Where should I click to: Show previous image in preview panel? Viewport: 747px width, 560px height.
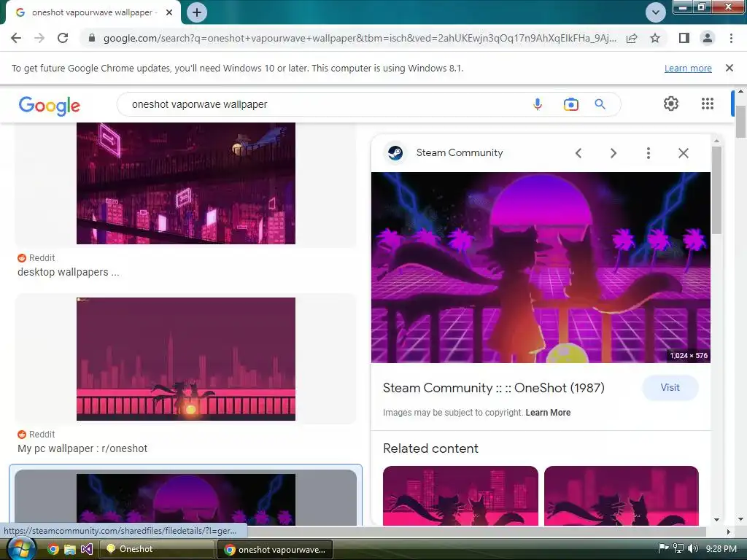click(578, 153)
